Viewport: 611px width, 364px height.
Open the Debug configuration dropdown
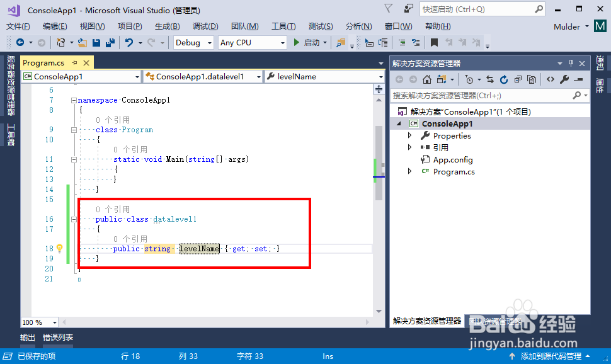[210, 42]
